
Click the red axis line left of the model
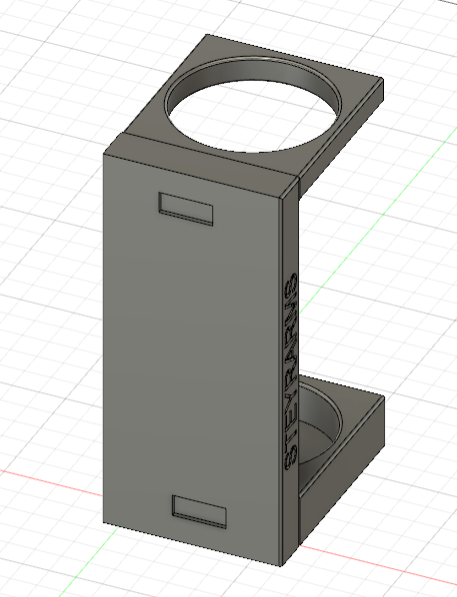51,483
